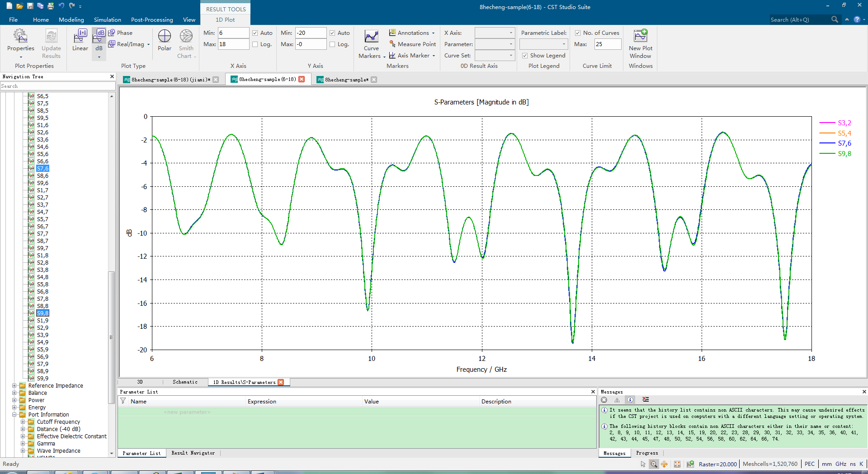Expand the Cutoff Frequency folder
Screen dimensions: 868x474
23,422
